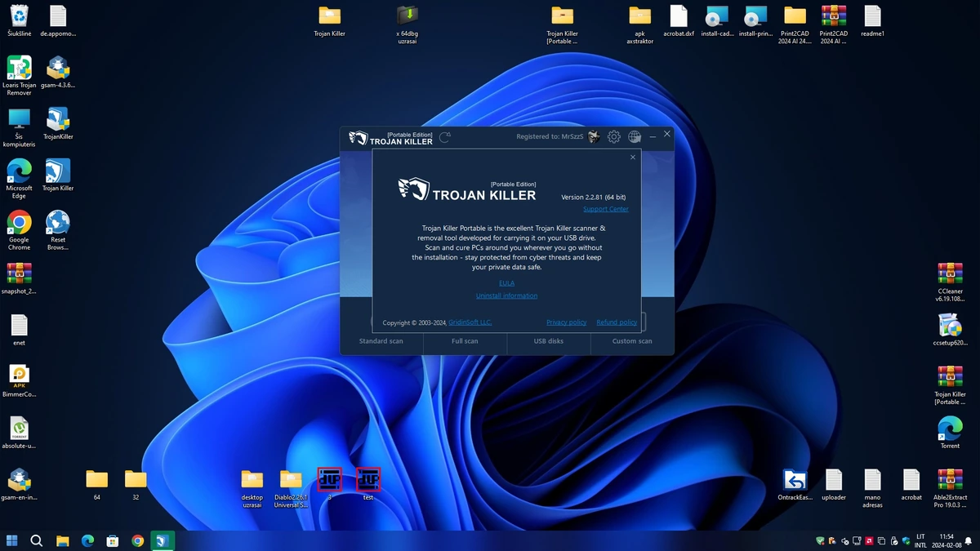
Task: Select the folder named 32
Action: pyautogui.click(x=136, y=484)
